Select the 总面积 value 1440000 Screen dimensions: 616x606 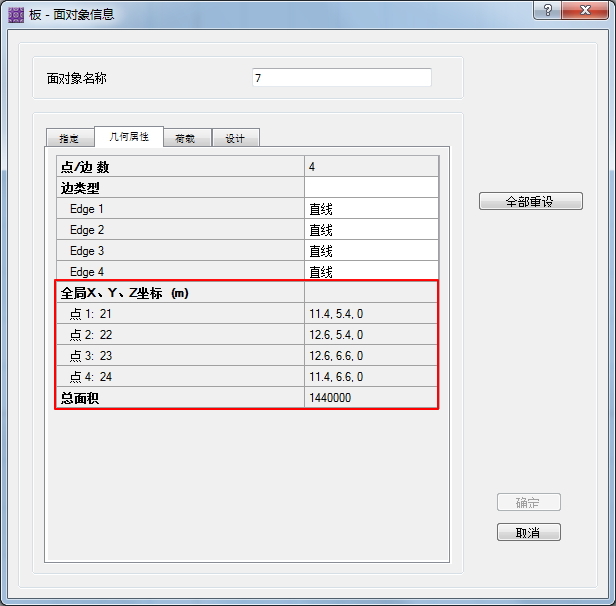[371, 398]
